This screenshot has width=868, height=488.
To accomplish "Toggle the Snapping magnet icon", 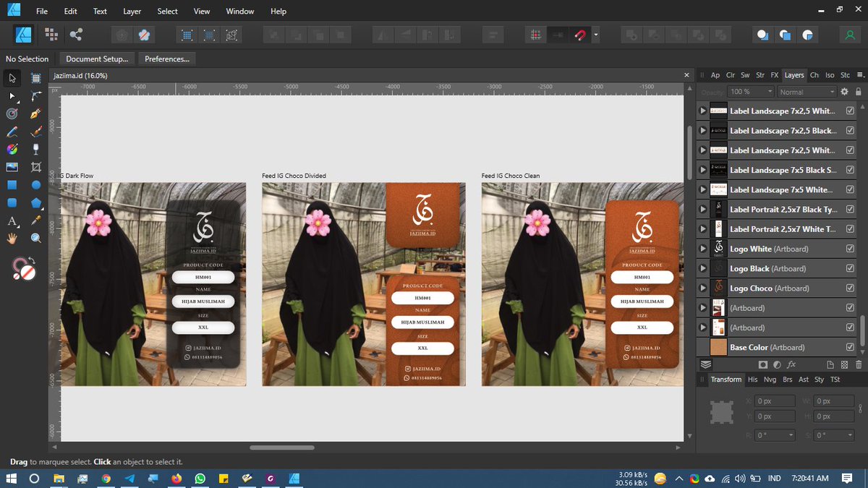I will tap(580, 34).
